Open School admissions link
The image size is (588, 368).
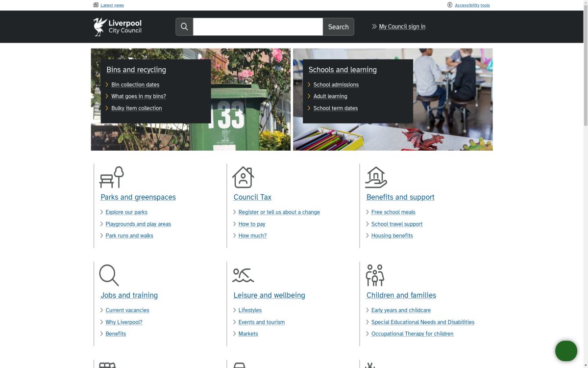pos(336,85)
